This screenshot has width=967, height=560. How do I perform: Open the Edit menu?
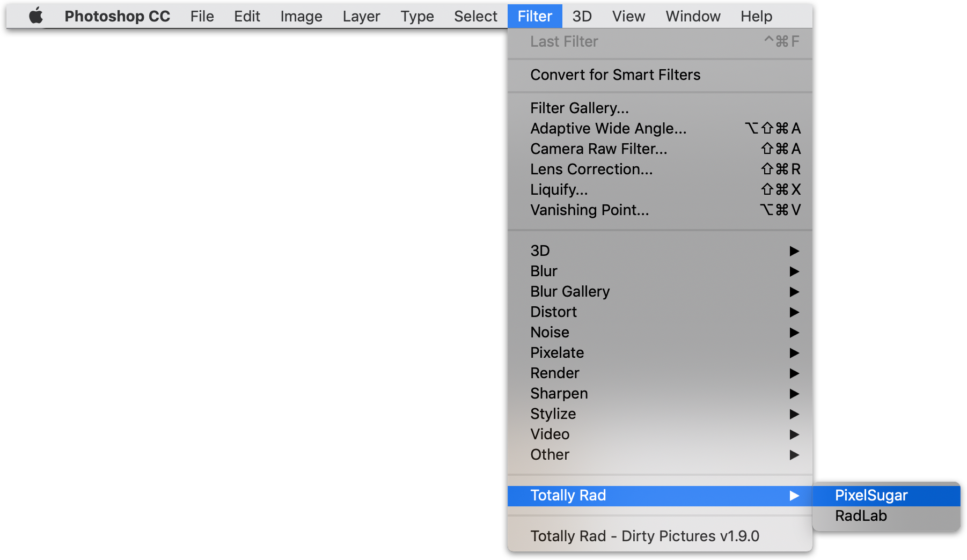click(x=247, y=16)
